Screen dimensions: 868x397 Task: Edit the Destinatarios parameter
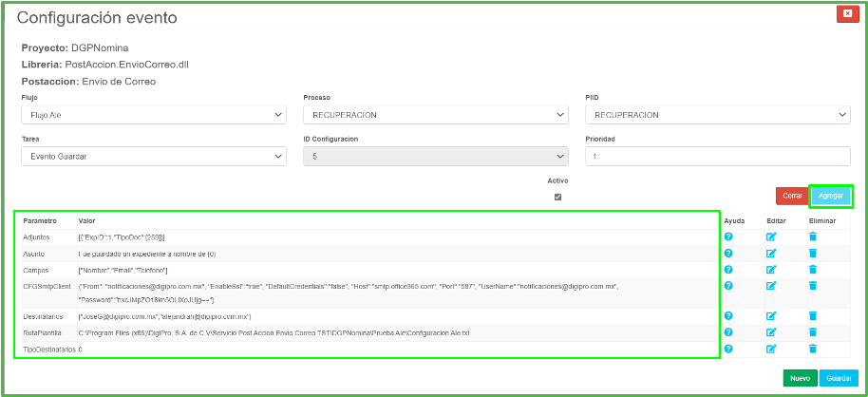pos(771,316)
